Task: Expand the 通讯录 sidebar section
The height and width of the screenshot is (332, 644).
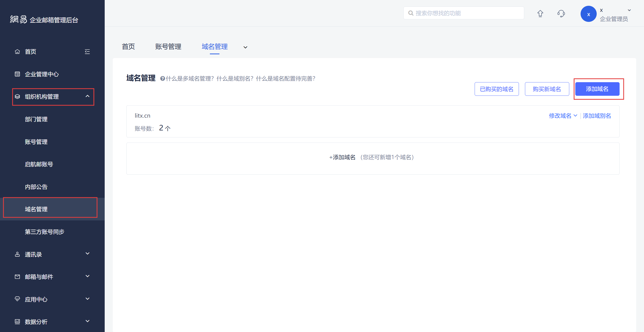Action: (87, 254)
